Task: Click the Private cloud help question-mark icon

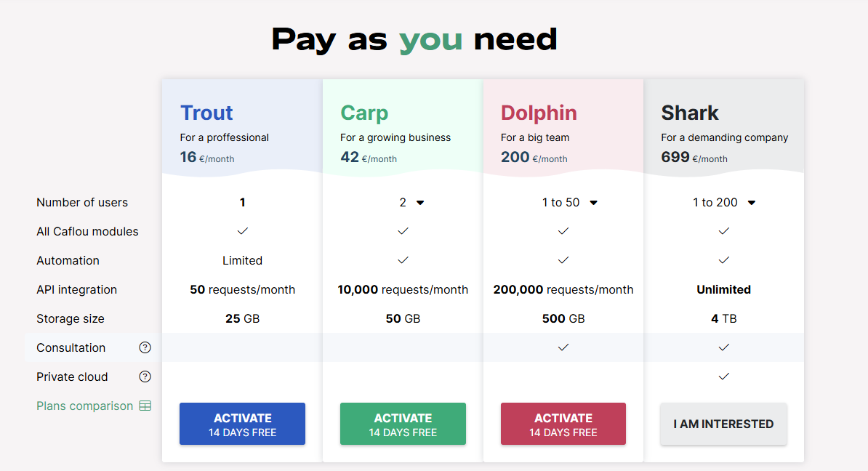Action: click(x=145, y=377)
